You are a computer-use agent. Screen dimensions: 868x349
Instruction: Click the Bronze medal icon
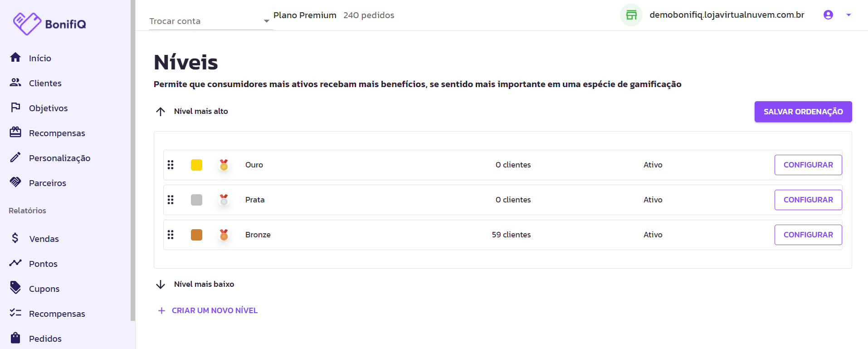tap(224, 235)
